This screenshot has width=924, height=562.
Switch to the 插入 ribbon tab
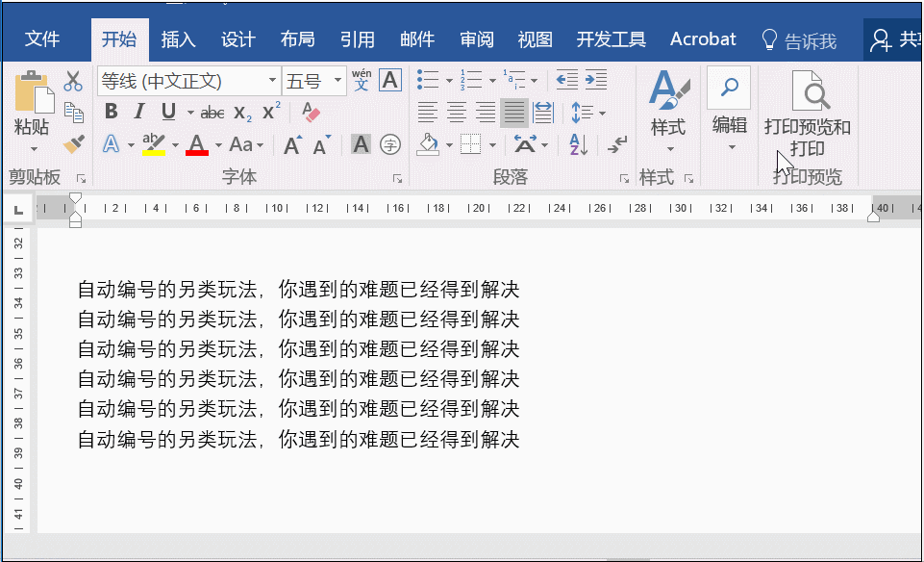pyautogui.click(x=179, y=39)
